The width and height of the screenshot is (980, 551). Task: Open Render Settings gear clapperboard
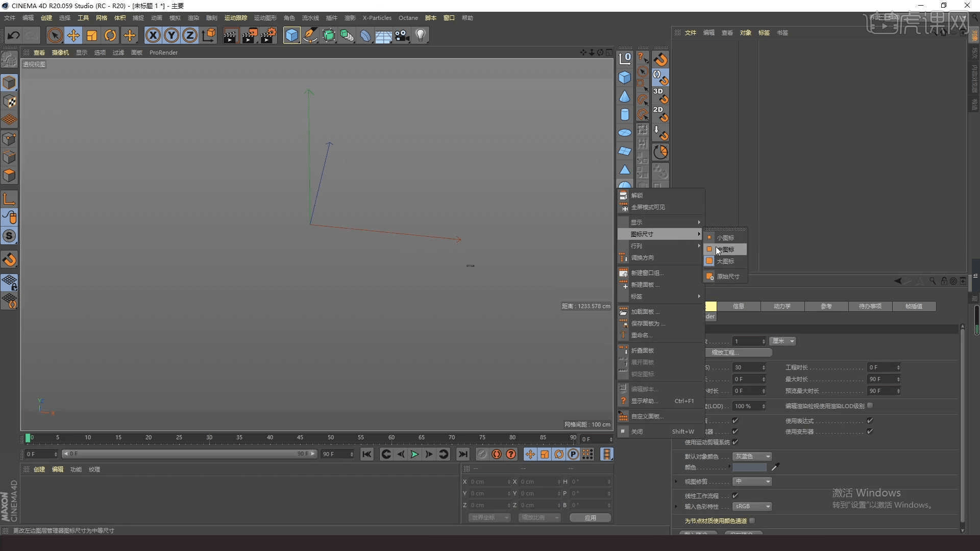268,35
